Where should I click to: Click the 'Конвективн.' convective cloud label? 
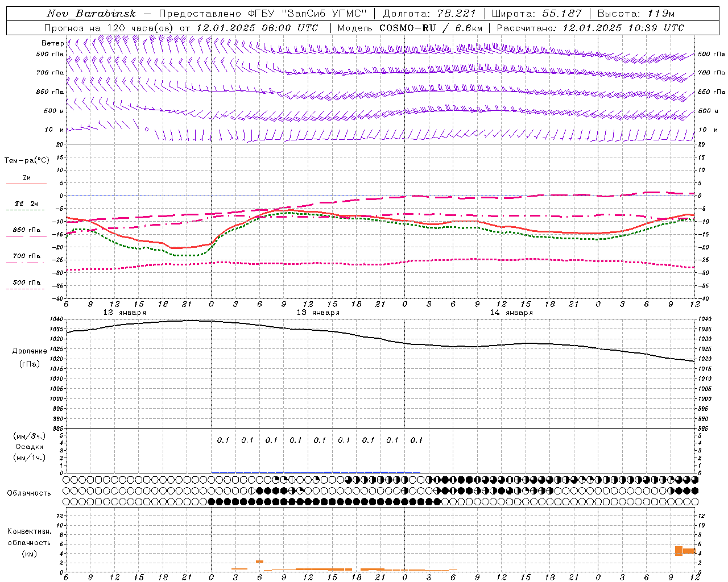pos(30,531)
